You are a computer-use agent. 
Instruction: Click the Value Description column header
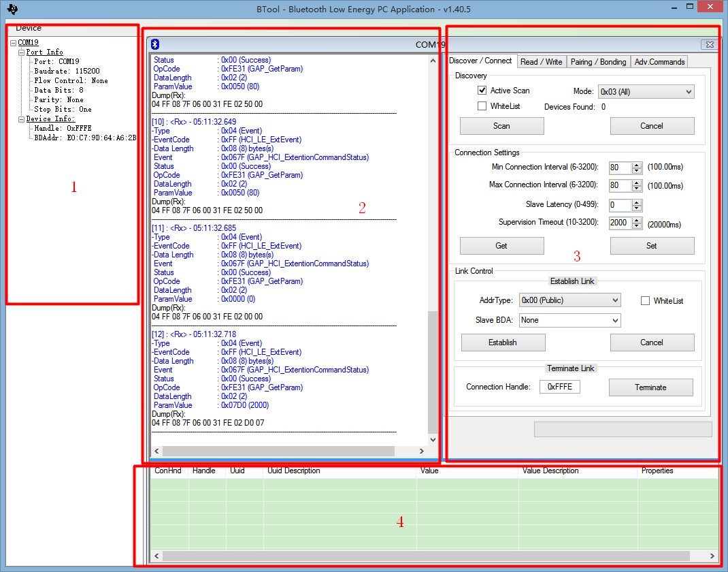point(578,471)
